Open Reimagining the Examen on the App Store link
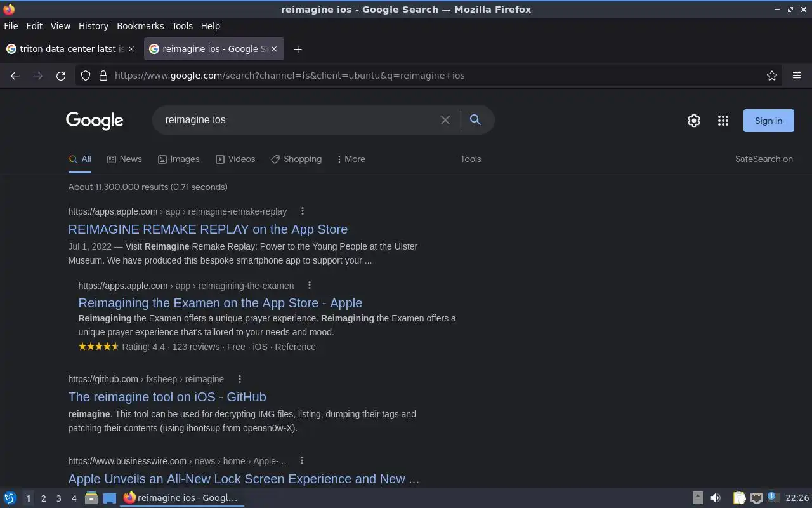 (220, 303)
